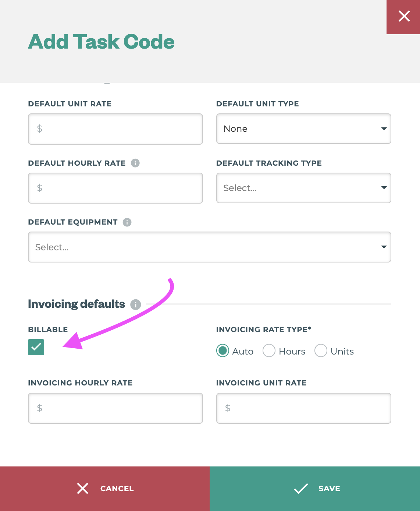Image resolution: width=420 pixels, height=511 pixels.
Task: Open the Default Unit Type dropdown
Action: (303, 128)
